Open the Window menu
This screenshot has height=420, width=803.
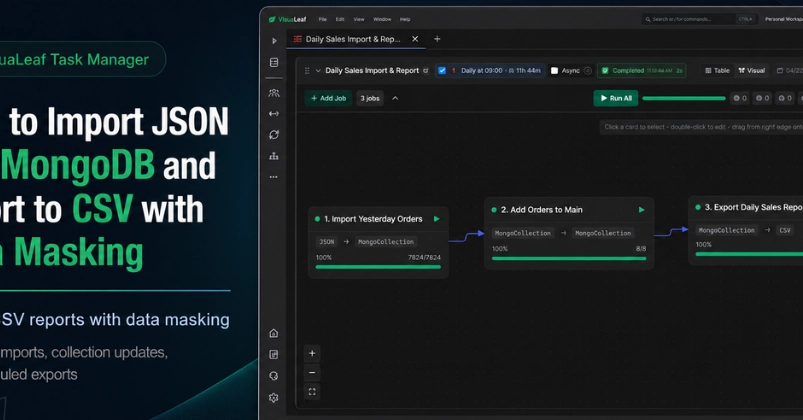tap(382, 19)
